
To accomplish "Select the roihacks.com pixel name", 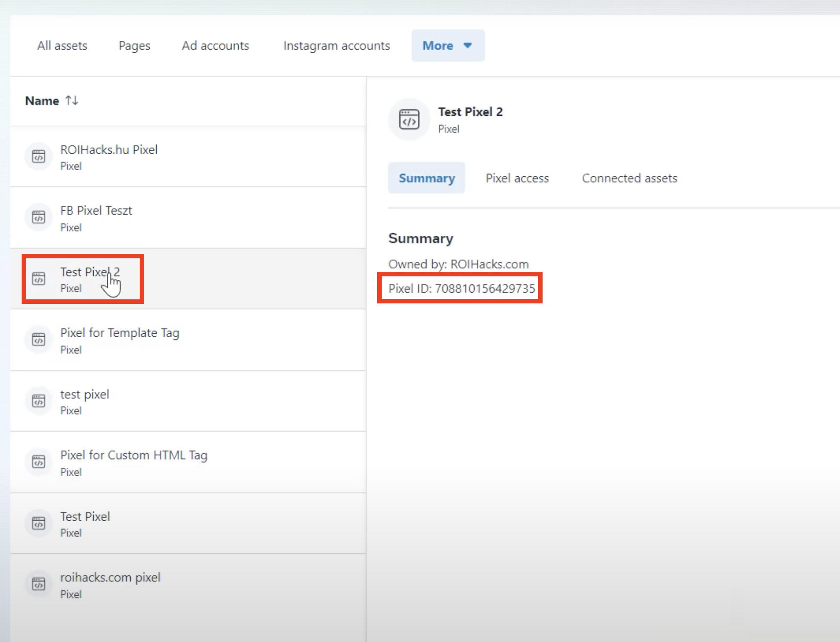I will tap(110, 578).
